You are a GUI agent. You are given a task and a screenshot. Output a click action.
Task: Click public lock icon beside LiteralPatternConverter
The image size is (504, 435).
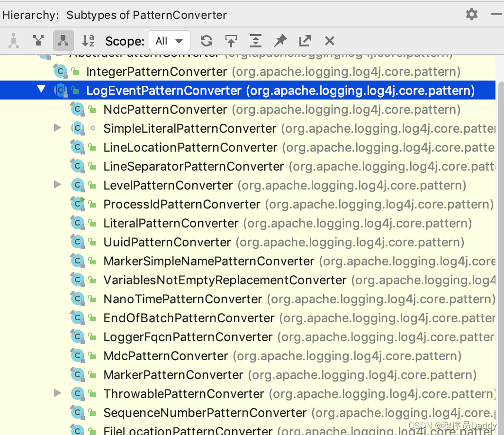pyautogui.click(x=92, y=223)
